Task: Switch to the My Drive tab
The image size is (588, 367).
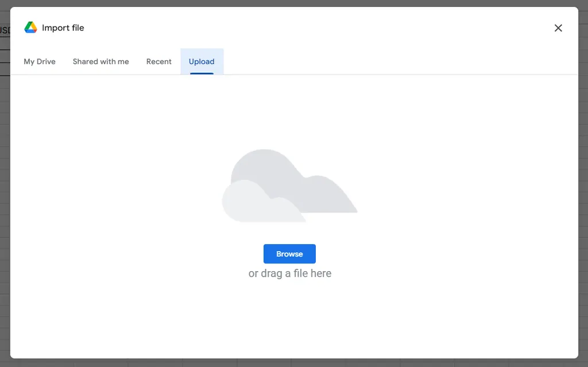Action: click(39, 61)
